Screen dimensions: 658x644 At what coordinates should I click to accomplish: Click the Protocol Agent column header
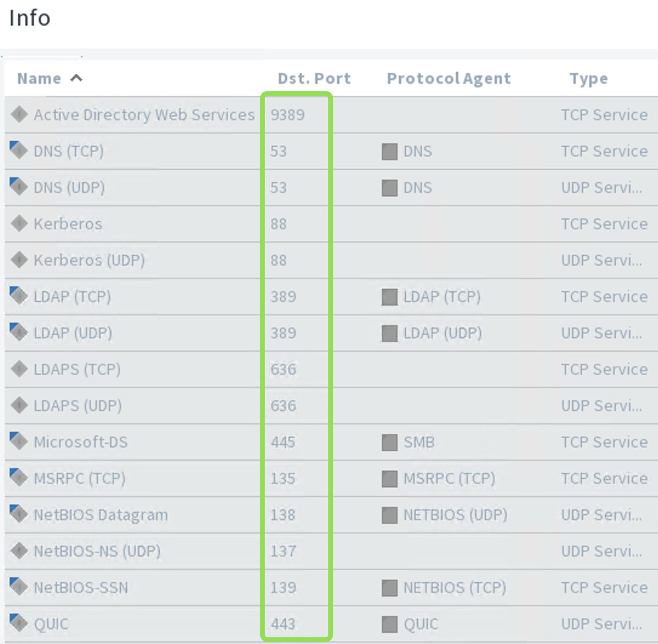pos(449,78)
